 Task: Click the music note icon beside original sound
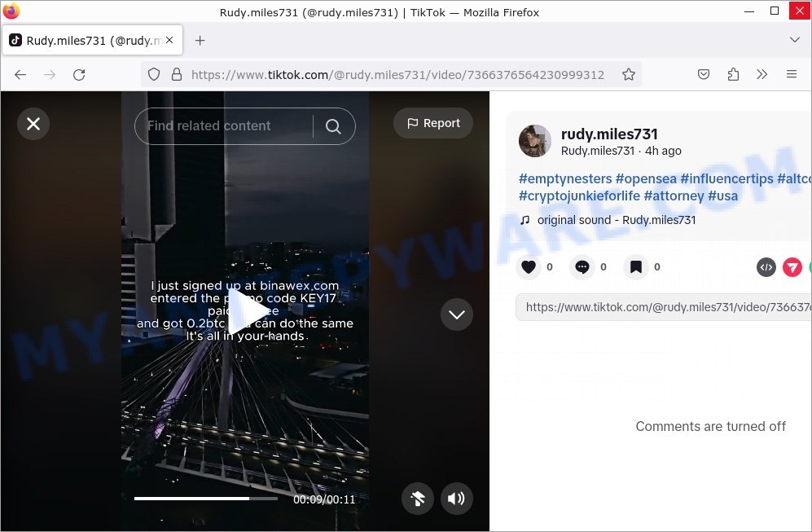tap(525, 220)
